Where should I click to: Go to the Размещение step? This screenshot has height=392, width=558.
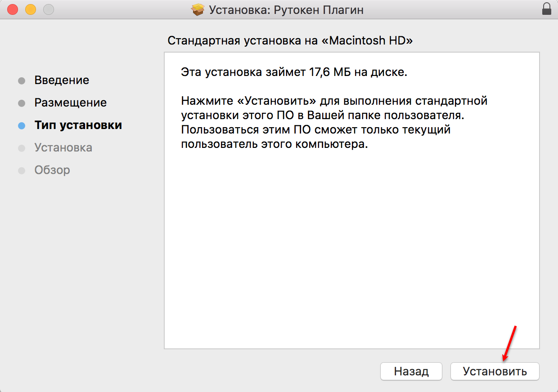click(x=70, y=103)
